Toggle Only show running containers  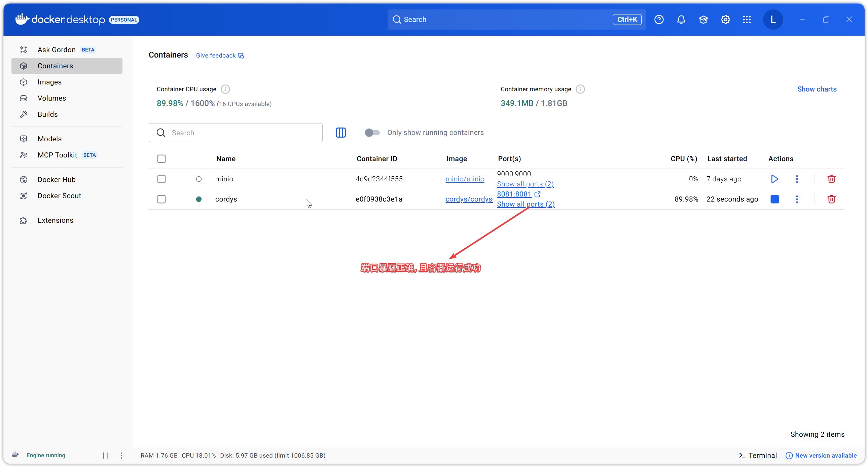[x=372, y=133]
